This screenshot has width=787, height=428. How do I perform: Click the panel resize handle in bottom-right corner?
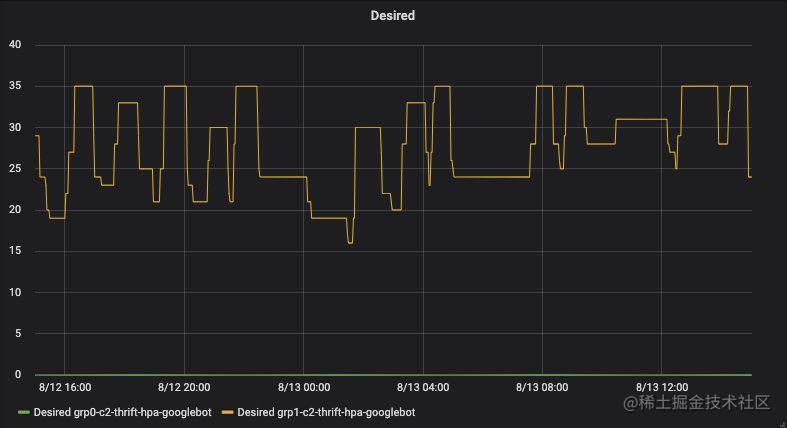point(783,424)
